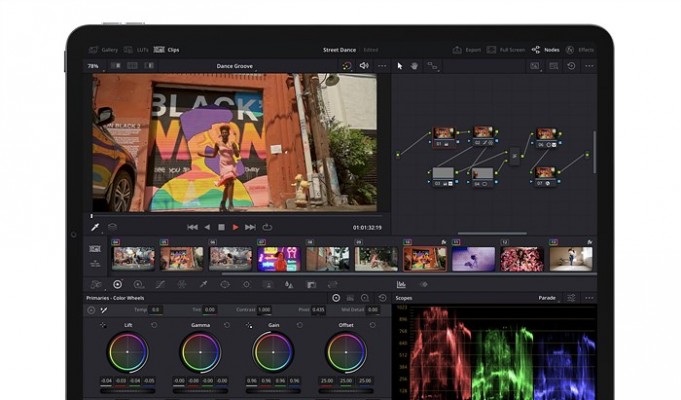Select clip thumbnail 09 with greenery
The width and height of the screenshot is (681, 400).
(x=376, y=259)
